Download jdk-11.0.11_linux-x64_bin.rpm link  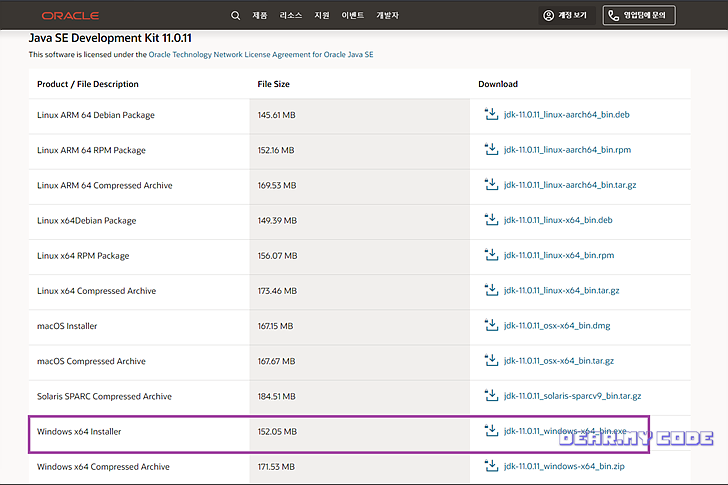pos(559,255)
